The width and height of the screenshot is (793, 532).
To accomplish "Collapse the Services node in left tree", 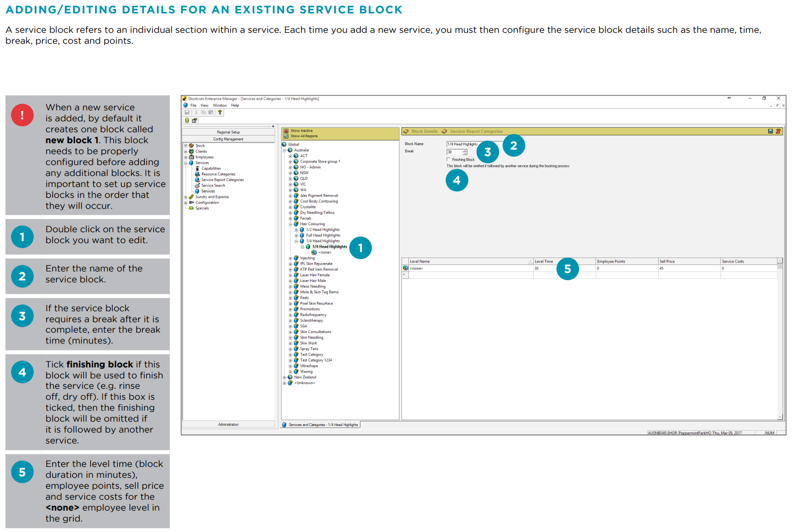I will [186, 163].
